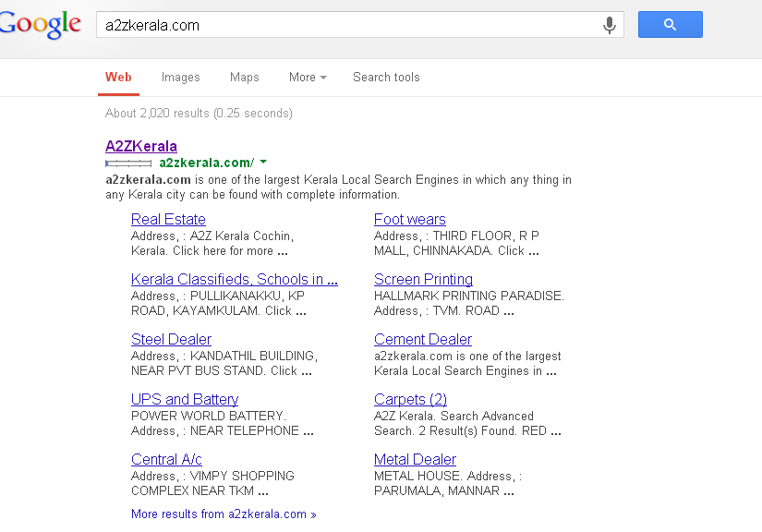Select the Web tab
This screenshot has height=532, width=762.
click(118, 78)
